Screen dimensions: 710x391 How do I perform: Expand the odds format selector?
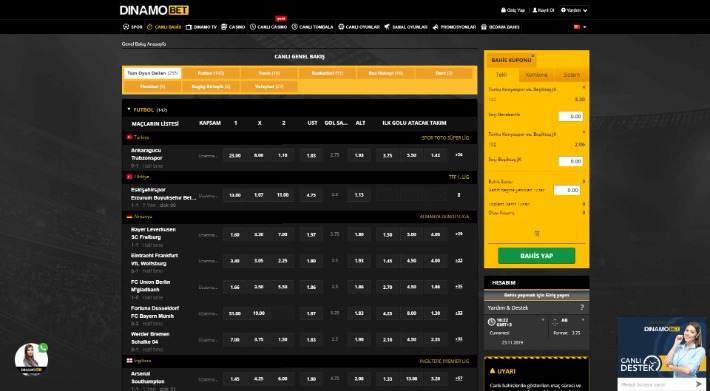(x=583, y=320)
